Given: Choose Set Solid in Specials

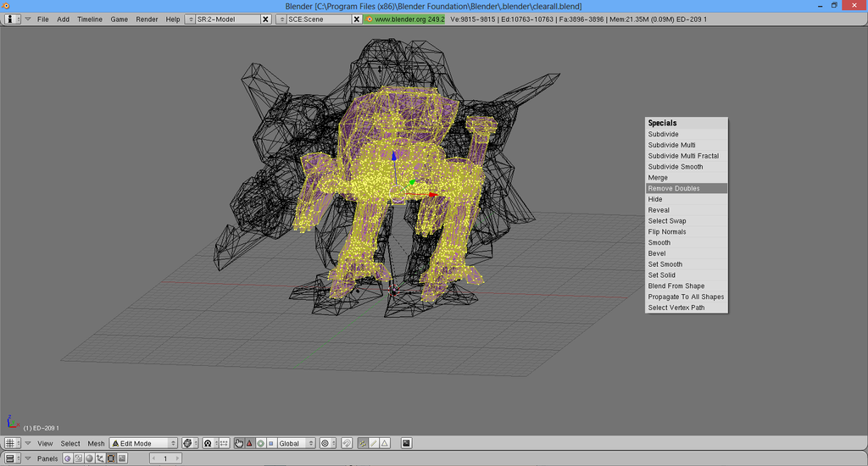Looking at the screenshot, I should (687, 275).
